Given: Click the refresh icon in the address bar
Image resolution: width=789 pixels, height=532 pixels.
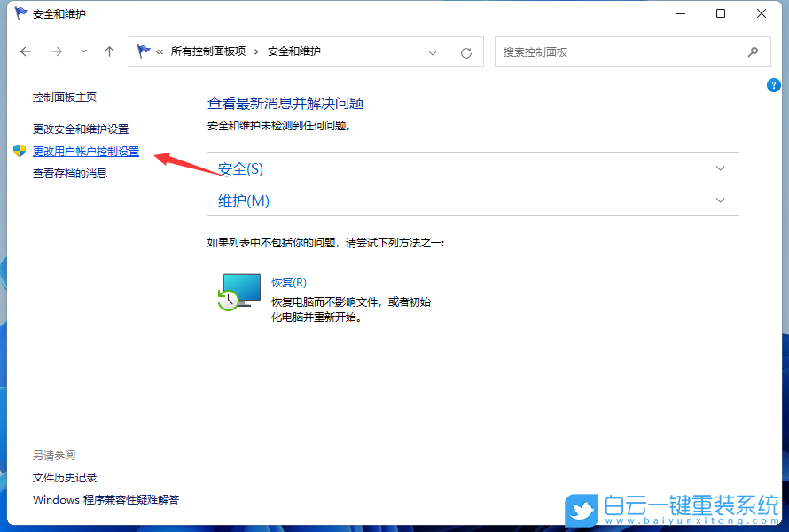Looking at the screenshot, I should (x=465, y=51).
